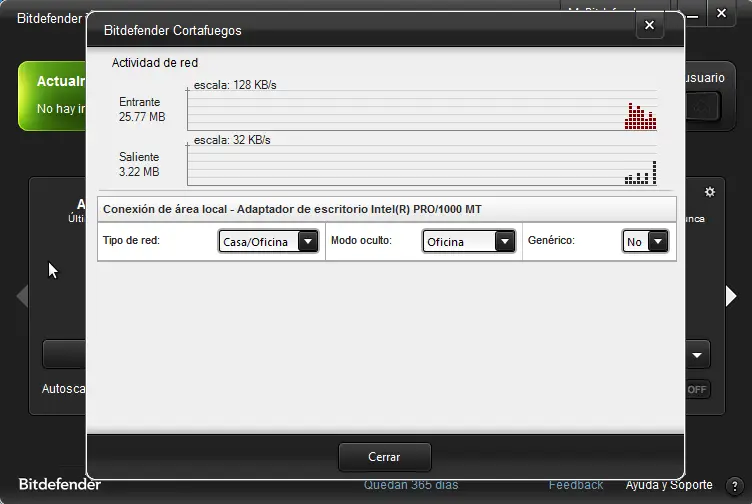Click the Entrante 25.77 MB label
This screenshot has height=504, width=752.
tap(142, 109)
